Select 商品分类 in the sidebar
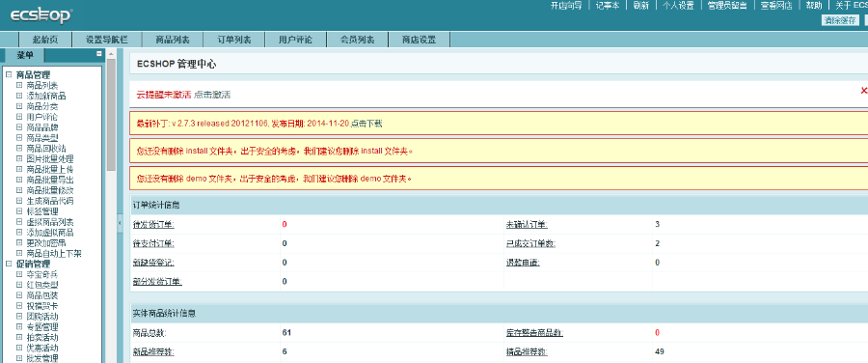868x363 pixels. pyautogui.click(x=42, y=106)
